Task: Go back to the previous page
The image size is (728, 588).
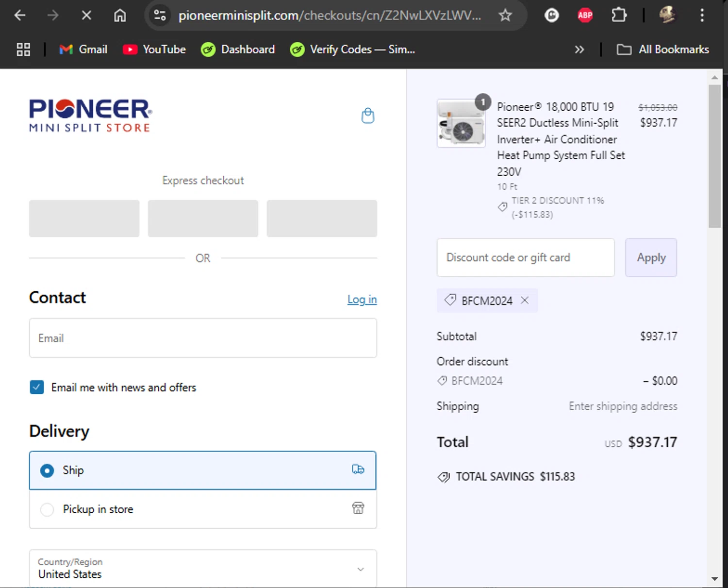Action: coord(20,16)
